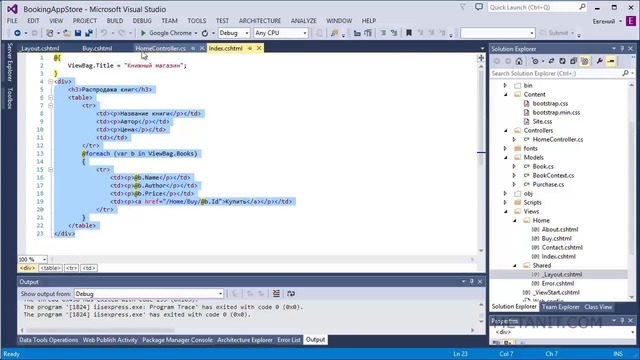Click the account name Евгений
Image resolution: width=640 pixels, height=360 pixels.
[604, 21]
